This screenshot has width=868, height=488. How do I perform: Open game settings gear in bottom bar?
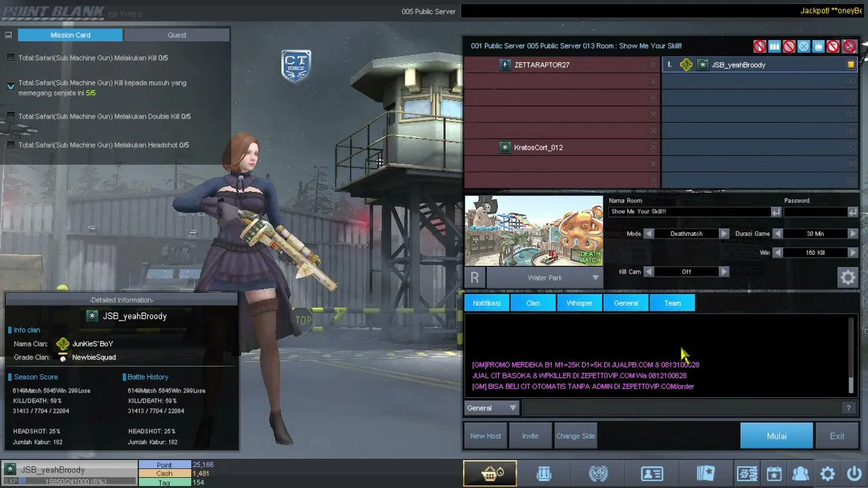[827, 474]
